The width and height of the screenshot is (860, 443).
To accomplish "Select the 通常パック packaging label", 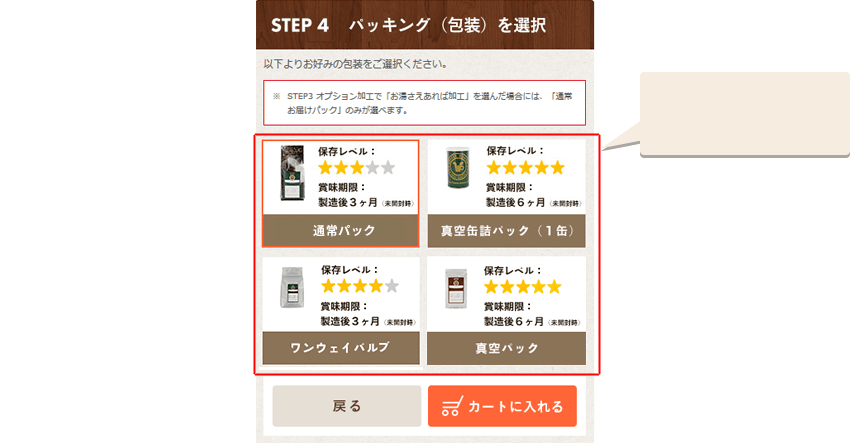I will (341, 230).
